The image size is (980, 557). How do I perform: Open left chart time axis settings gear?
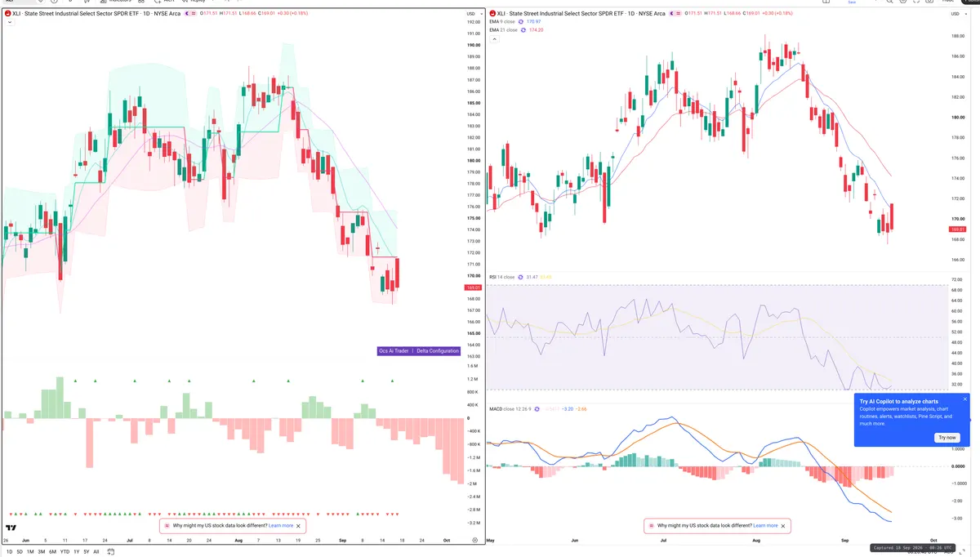pyautogui.click(x=474, y=541)
